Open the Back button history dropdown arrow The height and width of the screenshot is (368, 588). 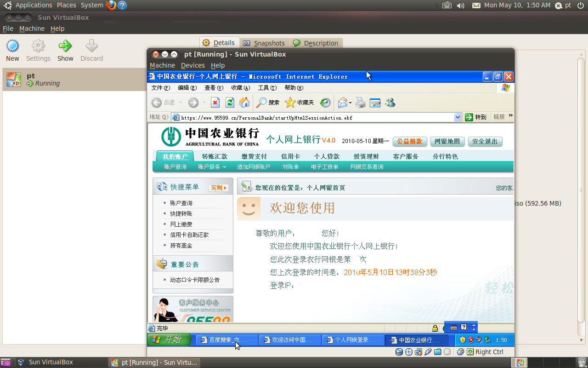(181, 103)
